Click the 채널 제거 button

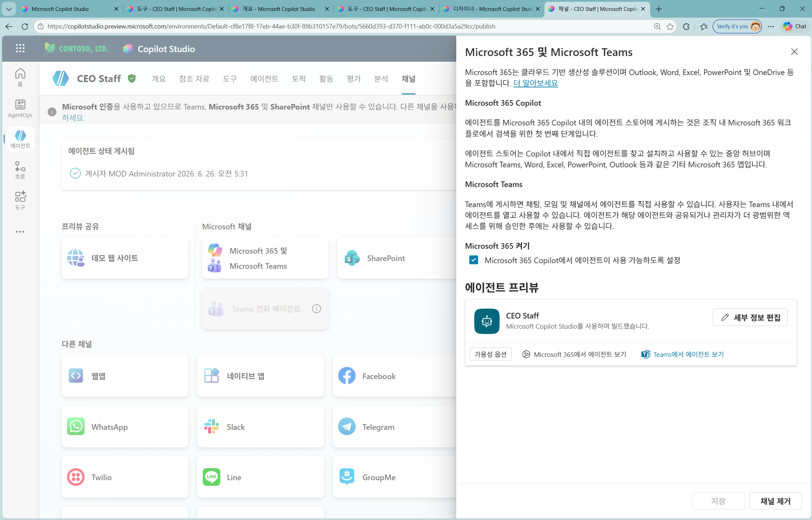[x=775, y=501]
